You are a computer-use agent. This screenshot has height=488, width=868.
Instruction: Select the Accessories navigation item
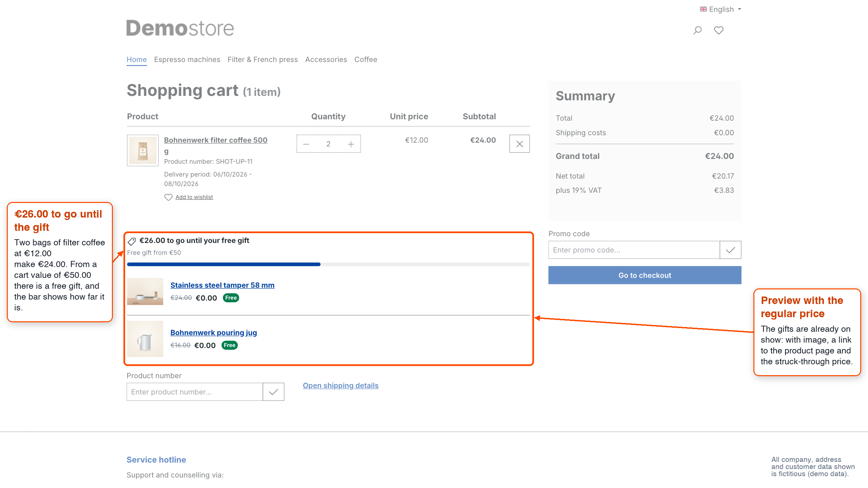tap(326, 60)
